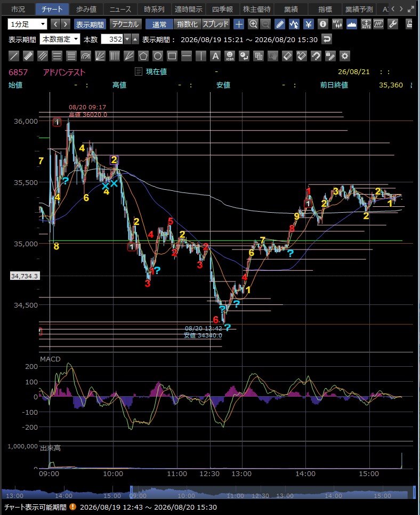The image size is (420, 515).
Task: Select the horizontal line tool
Action: [187, 56]
